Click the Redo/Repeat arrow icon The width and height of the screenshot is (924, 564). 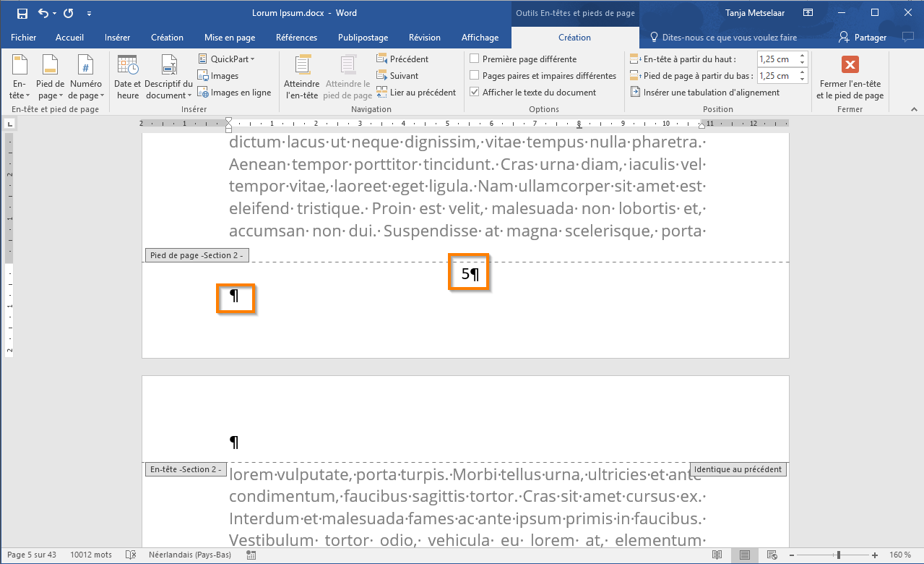point(69,13)
